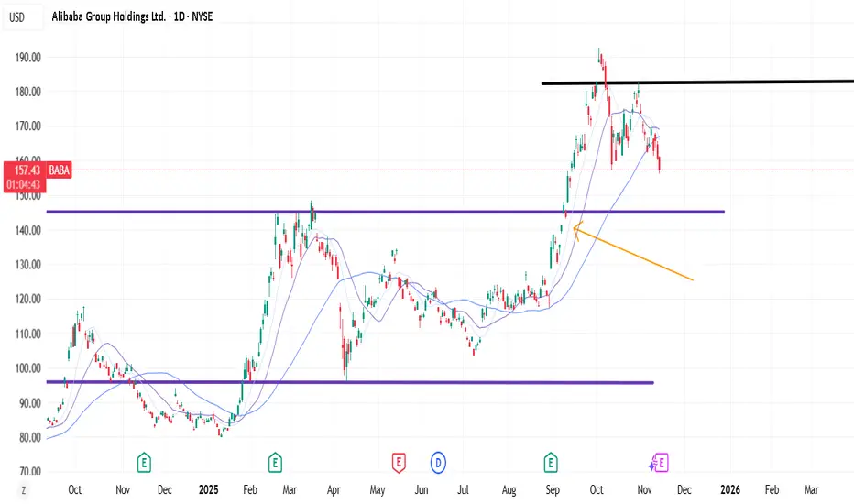Click the Z timezone button on the time axis
Image resolution: width=854 pixels, height=504 pixels.
click(24, 490)
